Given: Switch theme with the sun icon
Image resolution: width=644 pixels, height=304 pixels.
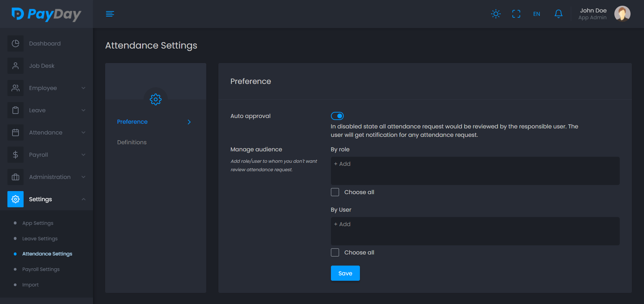Looking at the screenshot, I should (x=496, y=14).
